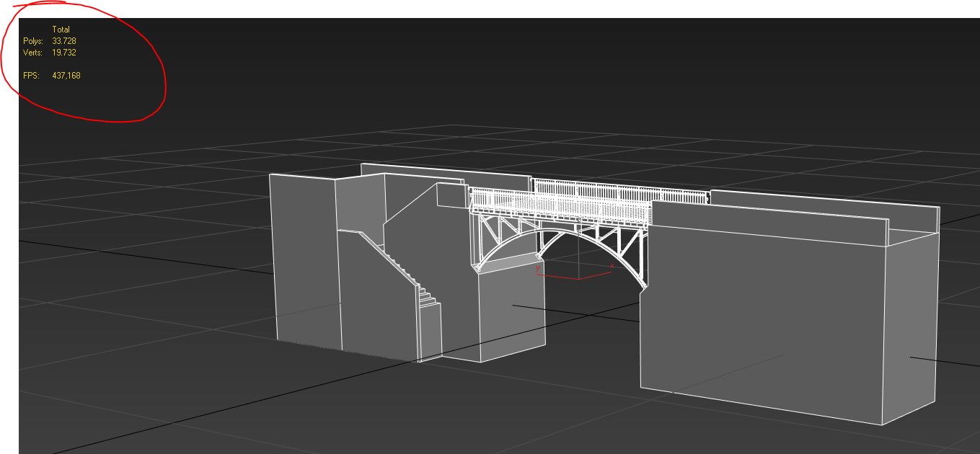Click the Polys count value 33.728
The width and height of the screenshot is (980, 454).
pyautogui.click(x=64, y=41)
